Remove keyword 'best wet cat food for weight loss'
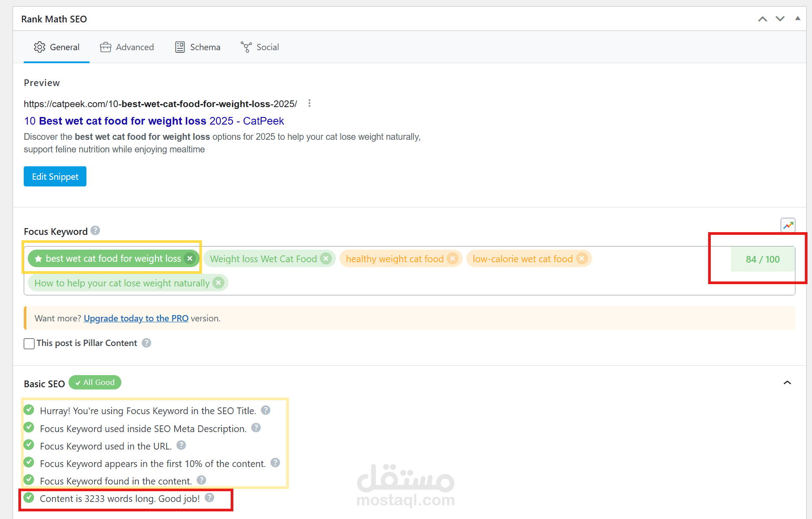 (190, 258)
